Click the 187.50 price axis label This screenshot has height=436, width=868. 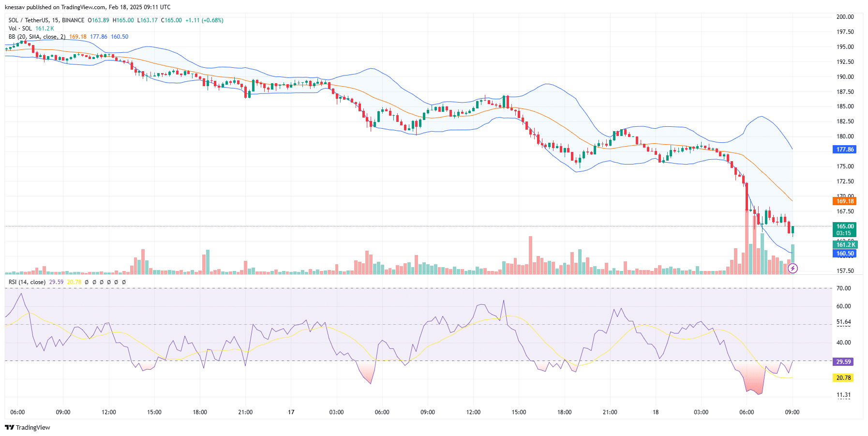tap(845, 92)
